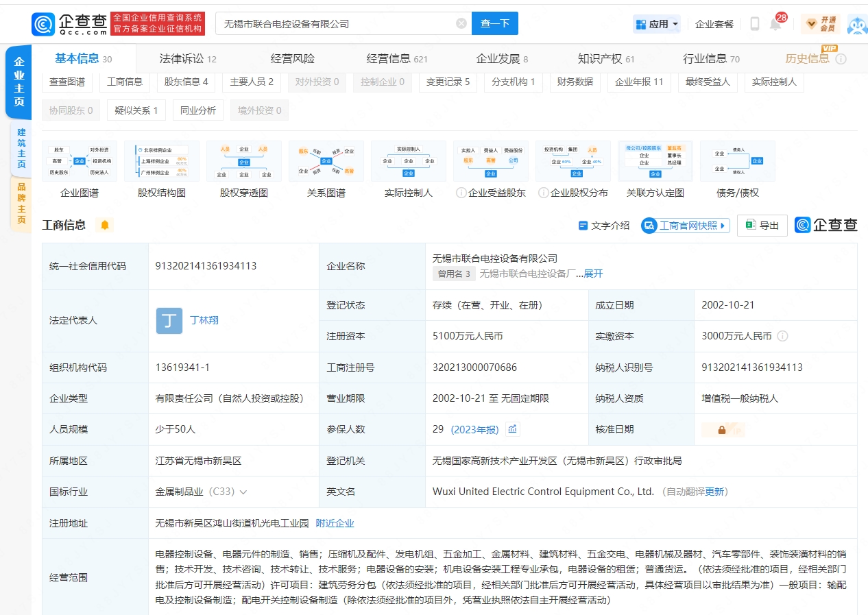
Task: Open notifications bell with 28 badge
Action: [775, 24]
